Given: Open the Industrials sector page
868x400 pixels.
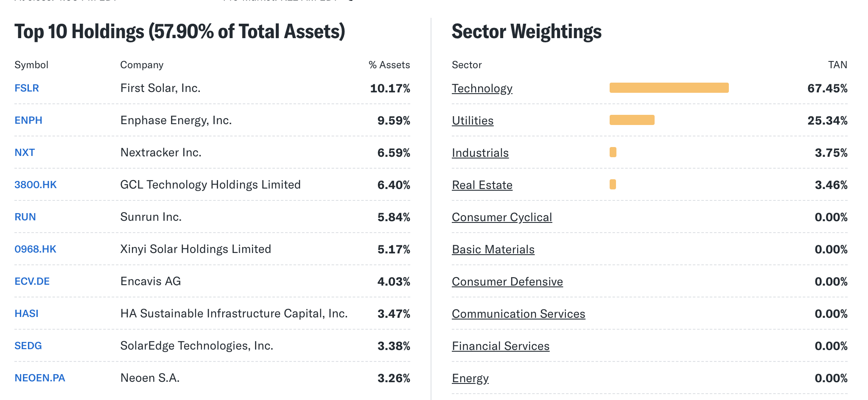Looking at the screenshot, I should click(480, 153).
